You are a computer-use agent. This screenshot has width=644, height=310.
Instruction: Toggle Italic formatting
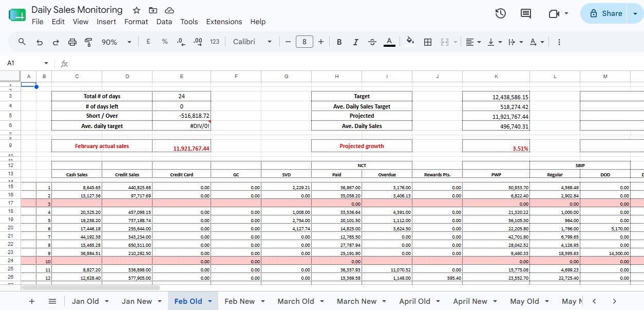pyautogui.click(x=355, y=42)
